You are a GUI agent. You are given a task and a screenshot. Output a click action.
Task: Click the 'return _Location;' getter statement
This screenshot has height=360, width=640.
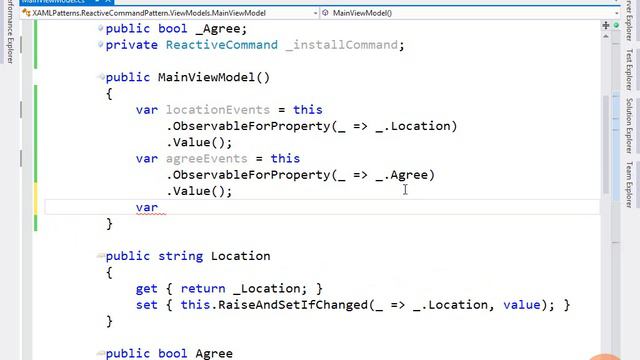coord(244,289)
